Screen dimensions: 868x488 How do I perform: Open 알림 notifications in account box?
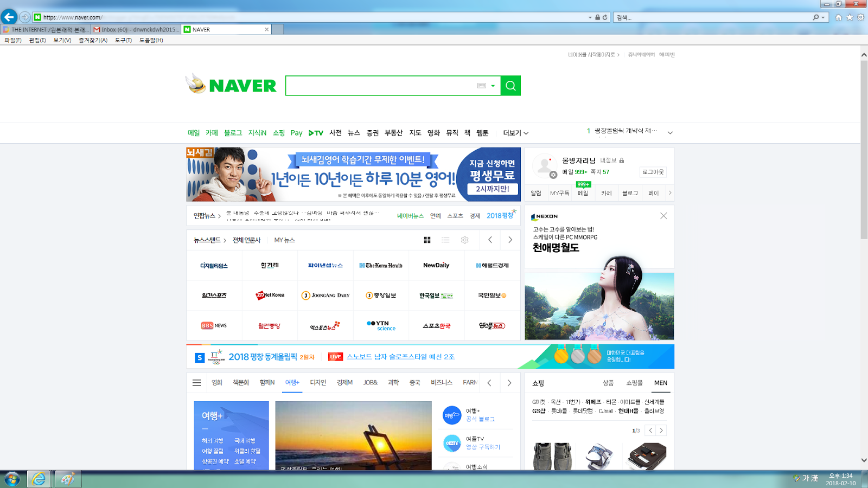click(536, 193)
